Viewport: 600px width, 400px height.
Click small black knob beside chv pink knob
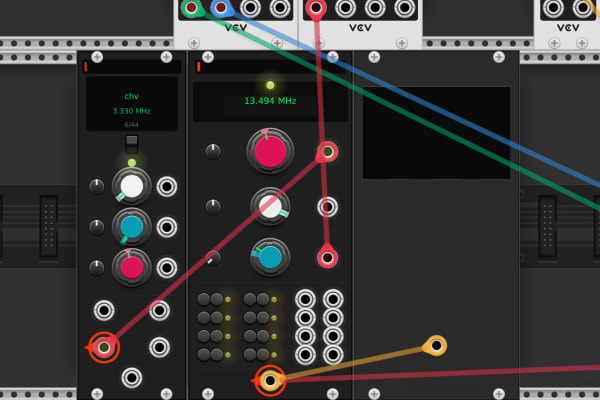(96, 267)
